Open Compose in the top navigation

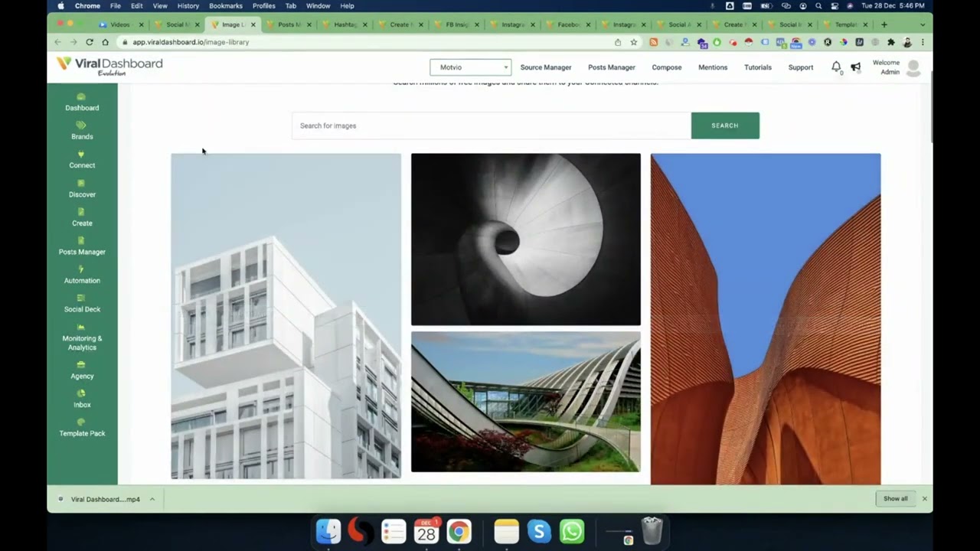coord(667,67)
